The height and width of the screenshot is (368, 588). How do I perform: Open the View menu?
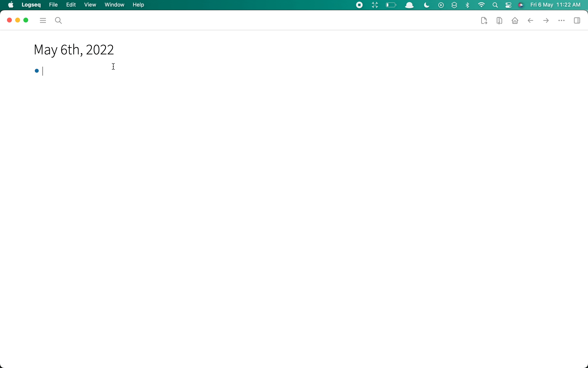click(x=90, y=5)
